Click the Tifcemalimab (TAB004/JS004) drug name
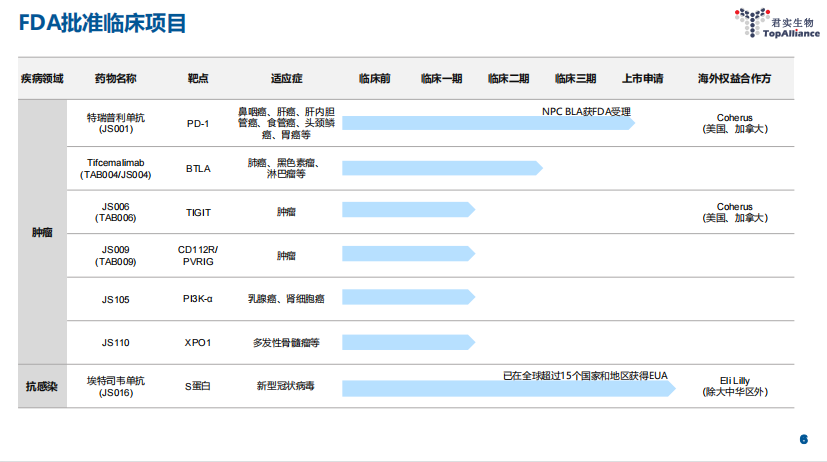Viewport: 827px width, 462px height. point(115,168)
